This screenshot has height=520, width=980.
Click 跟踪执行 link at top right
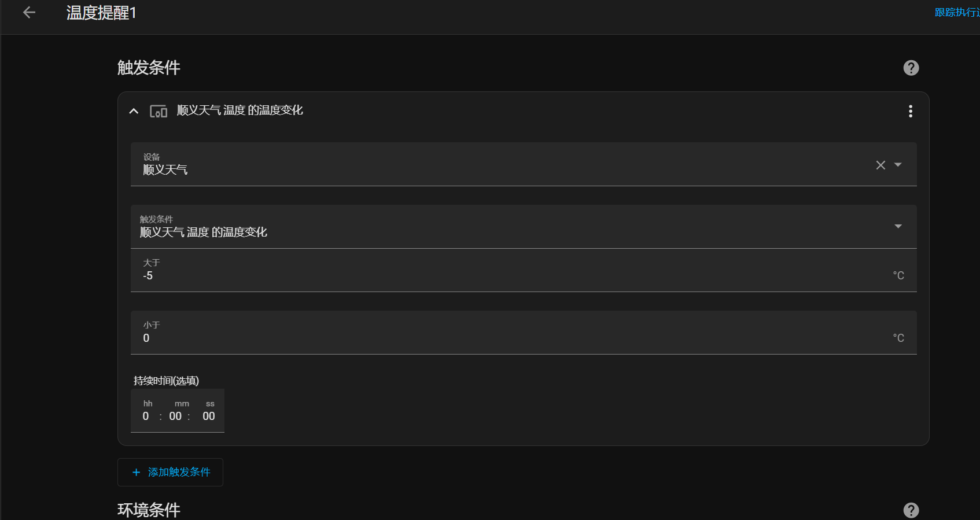pos(957,13)
